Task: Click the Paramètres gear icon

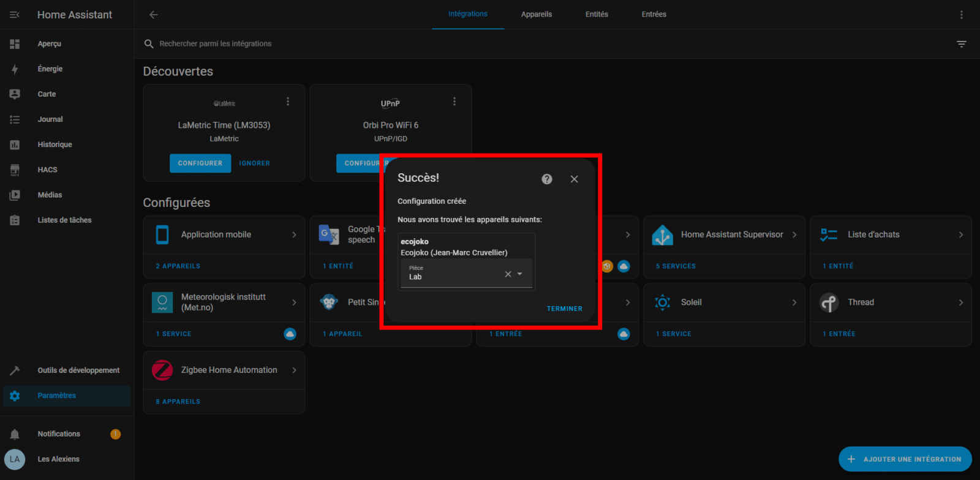Action: pyautogui.click(x=15, y=396)
